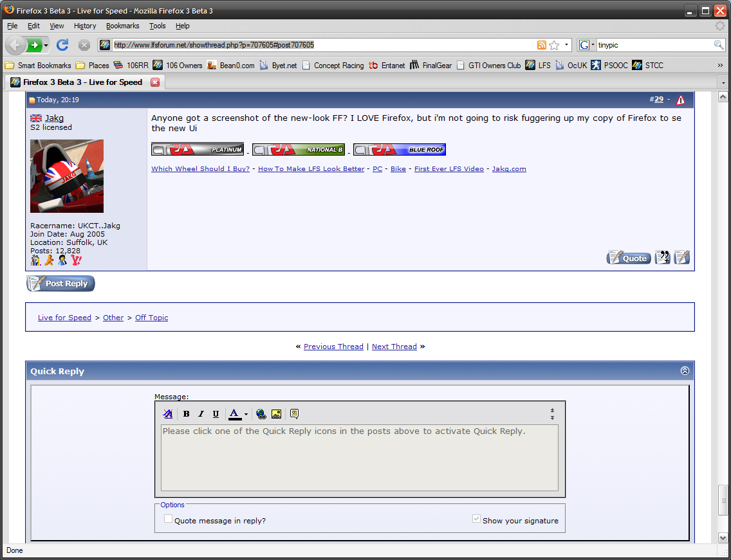The image size is (731, 560).
Task: Open the font color dropdown arrow
Action: [246, 414]
